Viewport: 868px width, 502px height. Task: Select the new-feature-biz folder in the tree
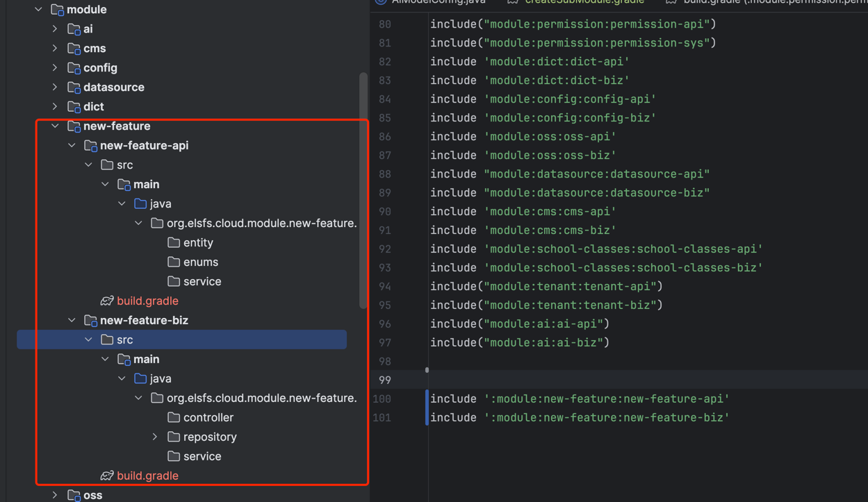144,320
